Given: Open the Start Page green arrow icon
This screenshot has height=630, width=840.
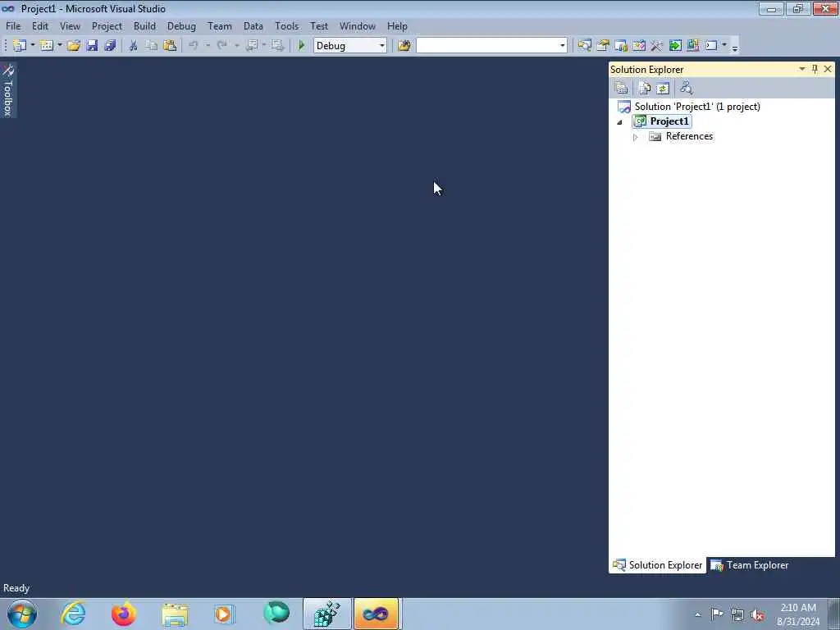Looking at the screenshot, I should [x=675, y=46].
